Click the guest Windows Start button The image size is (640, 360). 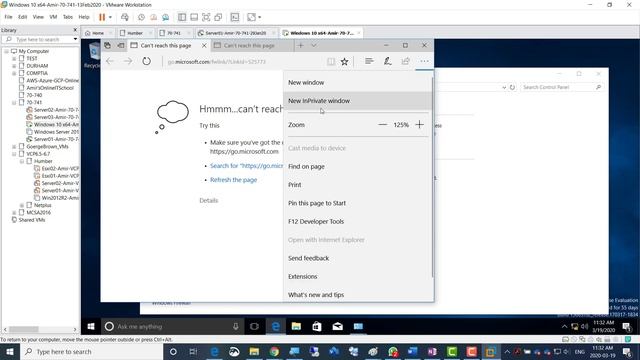[91, 327]
